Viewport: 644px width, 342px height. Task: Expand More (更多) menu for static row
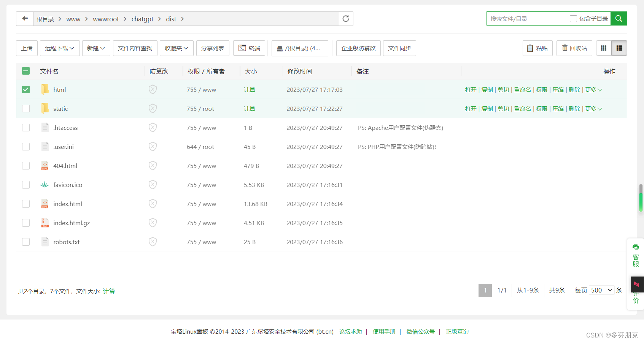coord(593,109)
